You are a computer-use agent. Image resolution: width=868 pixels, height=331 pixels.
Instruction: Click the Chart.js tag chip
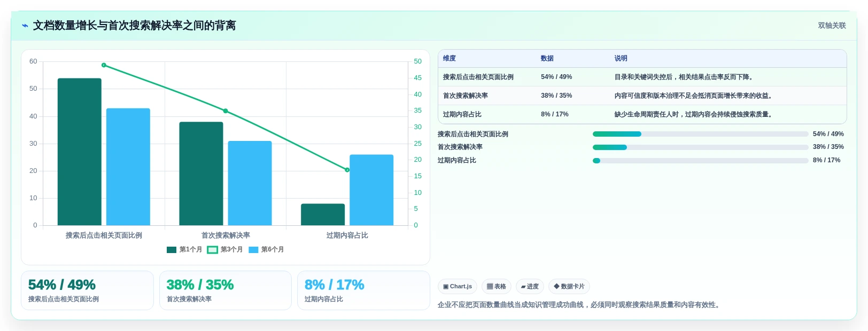[458, 287]
